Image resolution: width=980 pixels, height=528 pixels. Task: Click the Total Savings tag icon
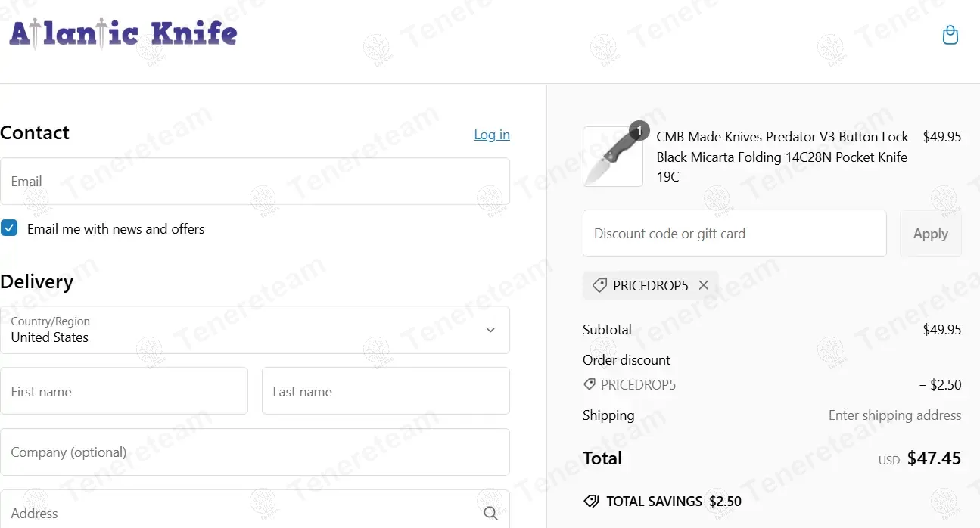(x=591, y=502)
